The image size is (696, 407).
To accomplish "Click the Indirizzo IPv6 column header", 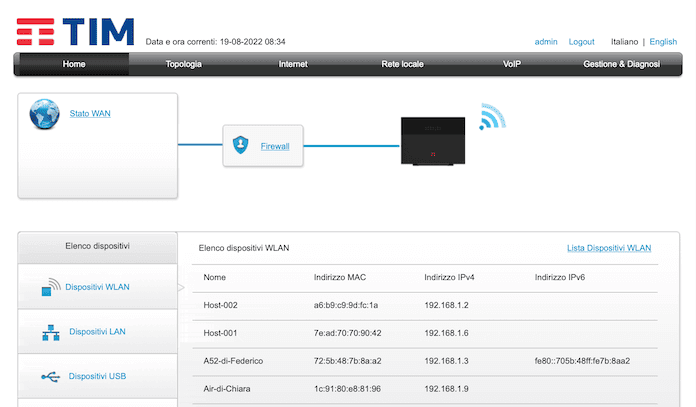I will (x=560, y=277).
